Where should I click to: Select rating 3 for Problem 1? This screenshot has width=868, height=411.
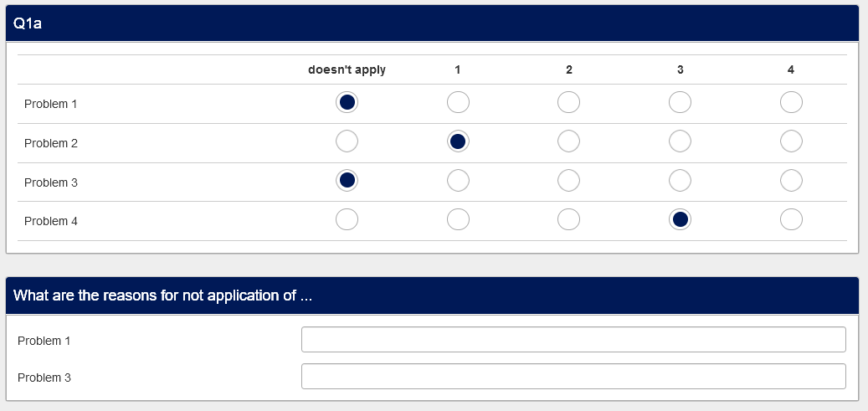point(681,102)
